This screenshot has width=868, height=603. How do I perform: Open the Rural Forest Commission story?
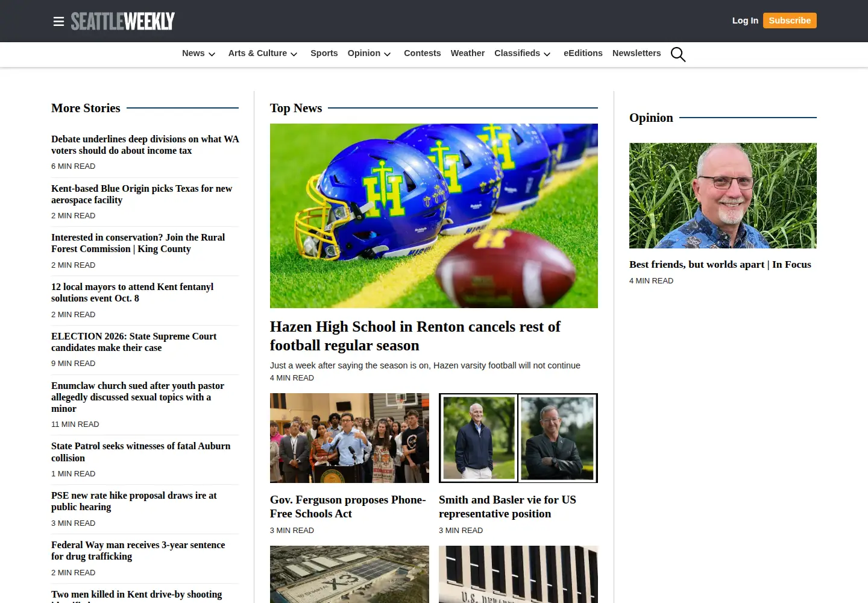[x=138, y=243]
